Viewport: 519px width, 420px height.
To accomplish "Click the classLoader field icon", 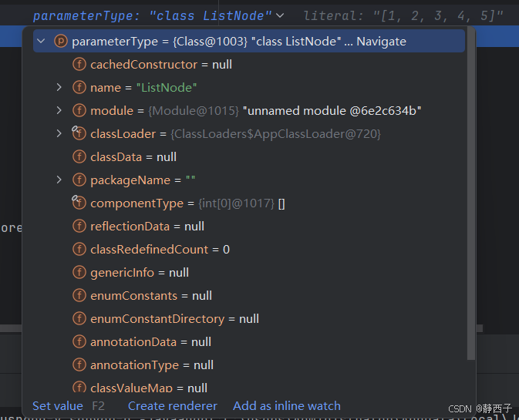I will click(x=79, y=133).
